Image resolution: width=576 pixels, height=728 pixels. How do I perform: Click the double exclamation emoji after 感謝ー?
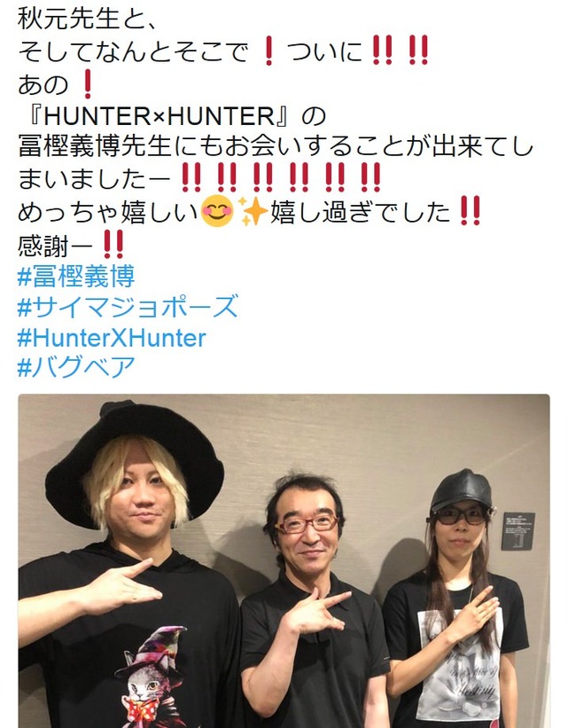[113, 244]
